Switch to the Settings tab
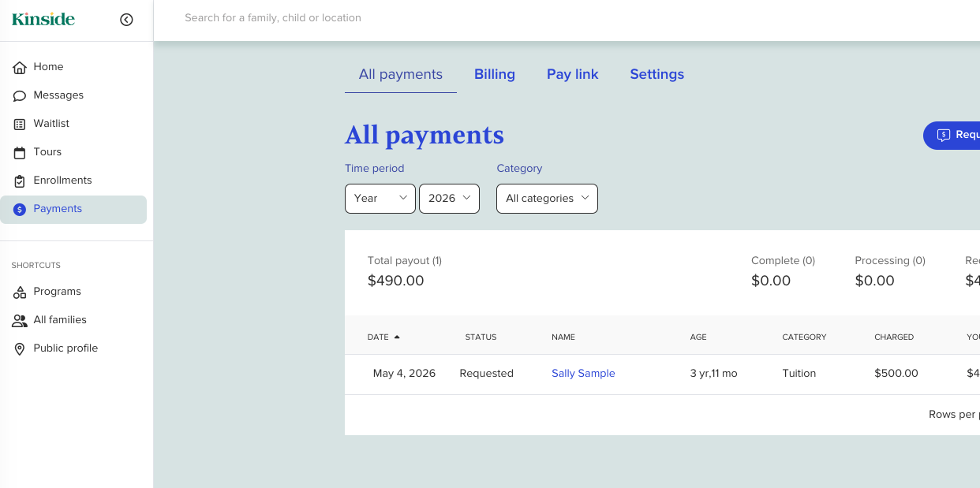980x488 pixels. tap(657, 74)
